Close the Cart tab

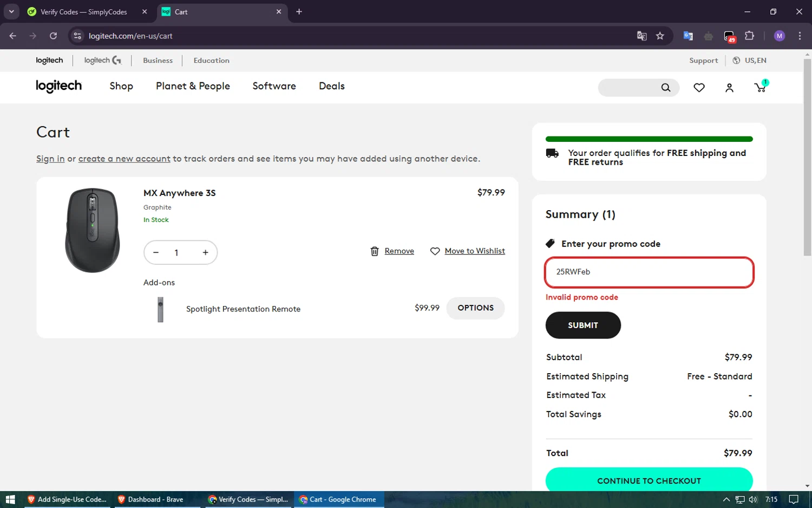click(x=279, y=11)
